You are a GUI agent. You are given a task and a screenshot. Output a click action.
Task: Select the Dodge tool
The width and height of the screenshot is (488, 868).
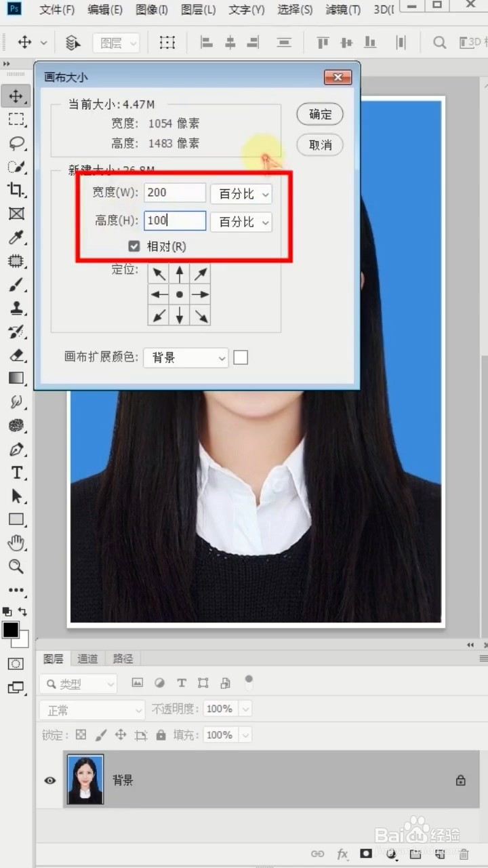tap(16, 401)
